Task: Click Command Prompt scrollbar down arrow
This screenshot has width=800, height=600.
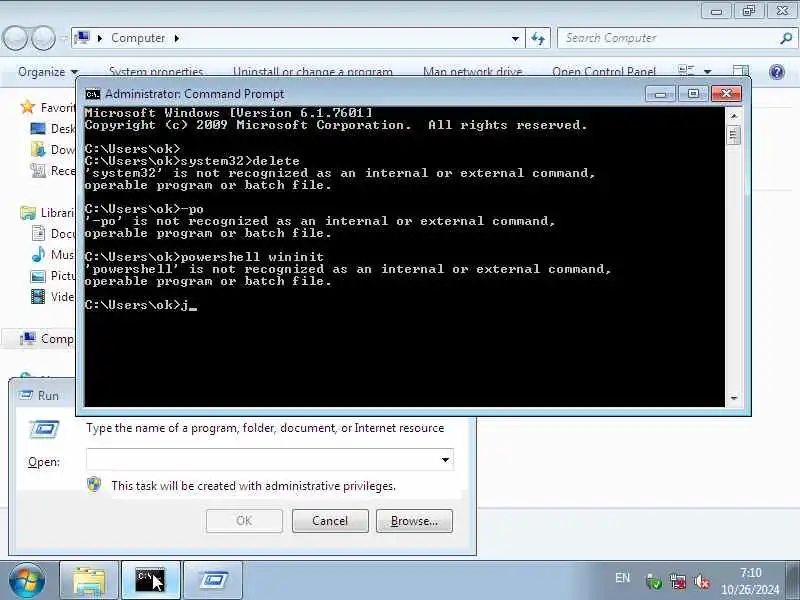Action: click(734, 398)
